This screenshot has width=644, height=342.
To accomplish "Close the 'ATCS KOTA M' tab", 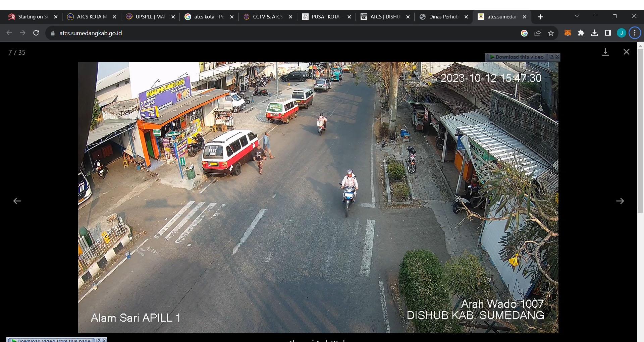I will point(114,17).
